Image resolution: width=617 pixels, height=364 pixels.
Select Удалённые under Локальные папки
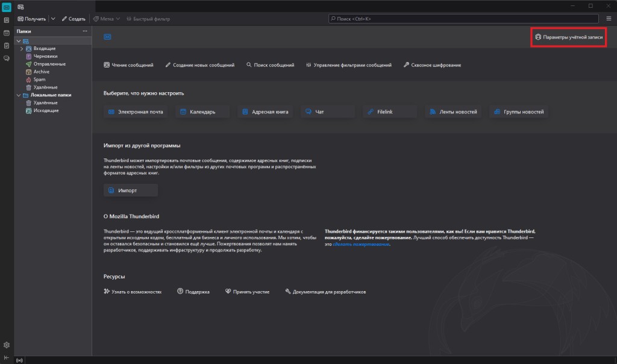(x=45, y=102)
